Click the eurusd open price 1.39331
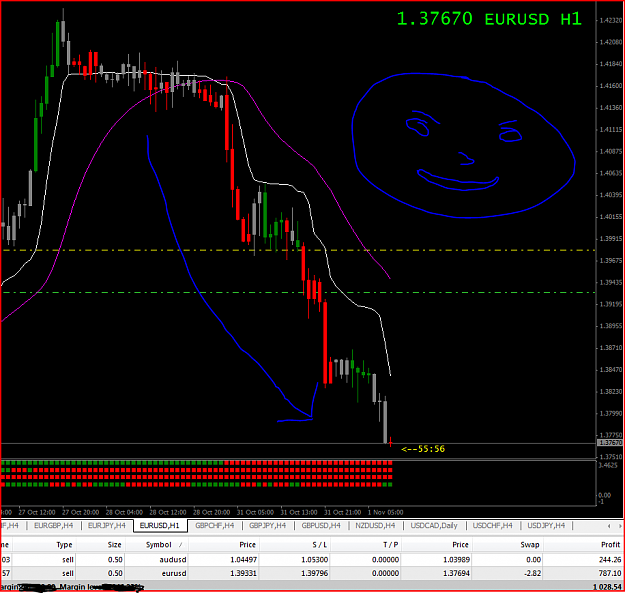 point(244,573)
